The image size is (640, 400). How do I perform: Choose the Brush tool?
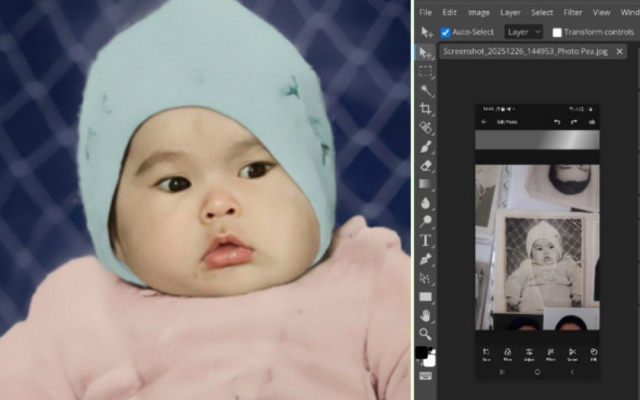(x=426, y=147)
